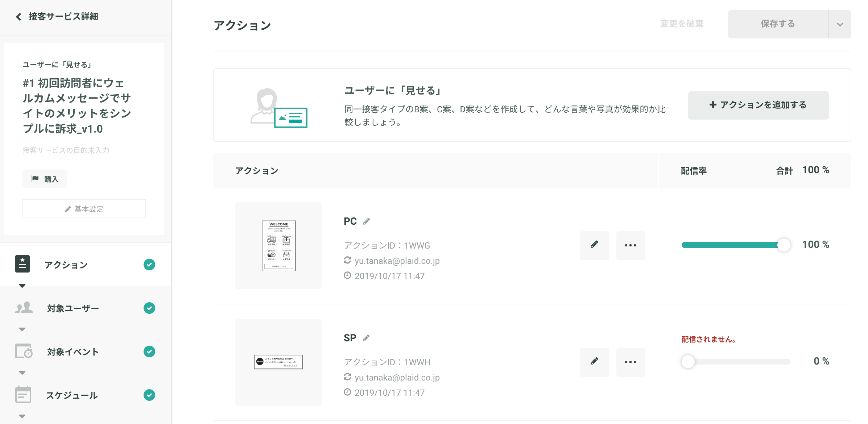Screen dimensions: 868x424
Task: Open the three-dot menu for SP action
Action: (631, 362)
